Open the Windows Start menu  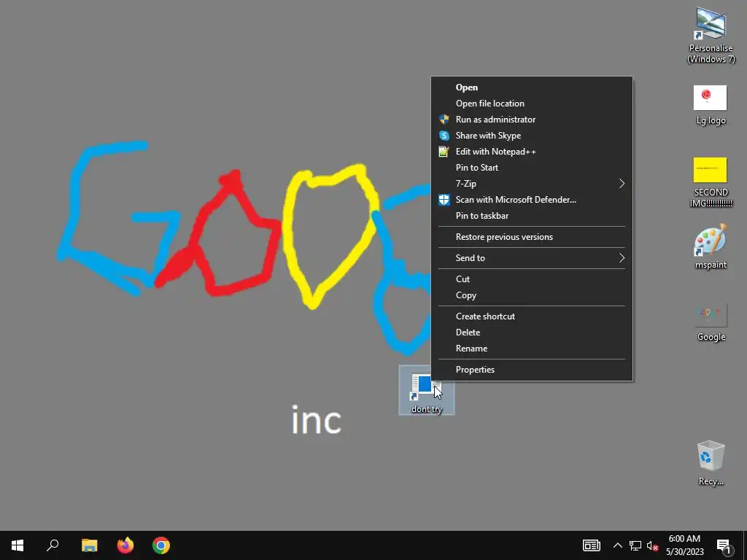18,545
